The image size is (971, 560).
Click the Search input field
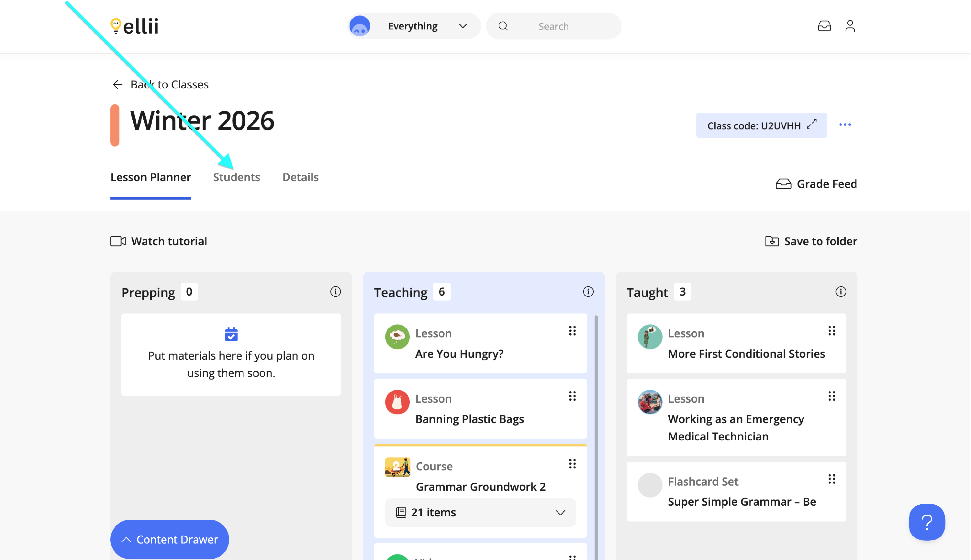553,27
